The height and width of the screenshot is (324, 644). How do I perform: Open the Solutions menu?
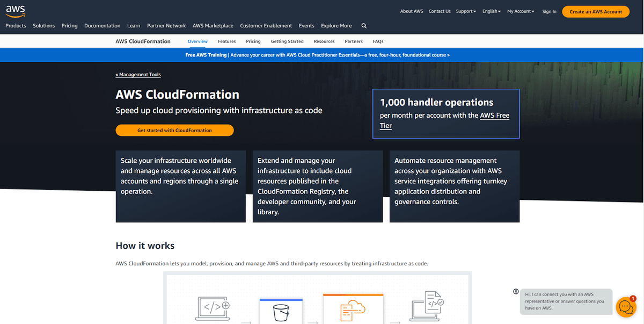tap(43, 26)
